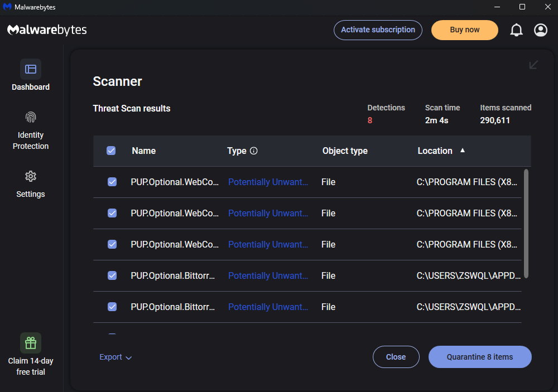Select Dashboard label in sidebar
The image size is (558, 392).
coord(31,87)
